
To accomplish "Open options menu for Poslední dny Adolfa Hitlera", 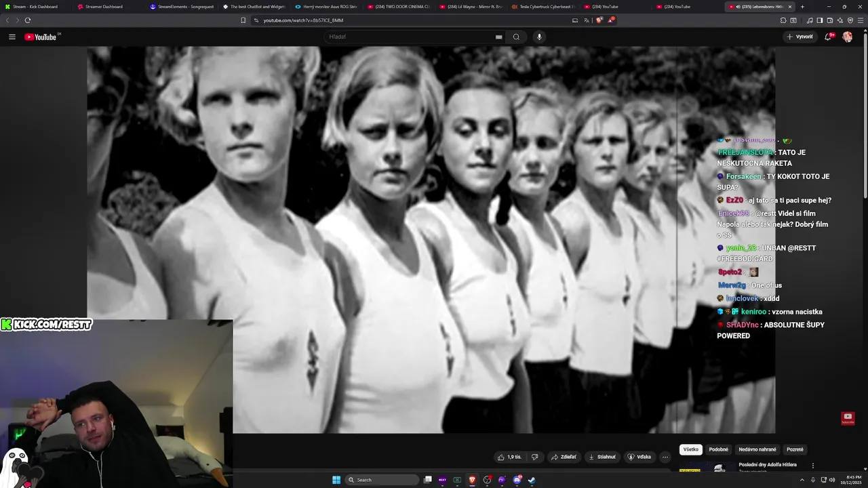I will coord(813,466).
